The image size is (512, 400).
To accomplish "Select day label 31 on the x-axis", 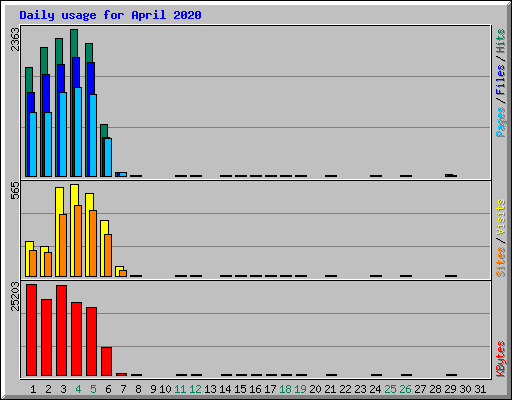I will click(x=480, y=389).
